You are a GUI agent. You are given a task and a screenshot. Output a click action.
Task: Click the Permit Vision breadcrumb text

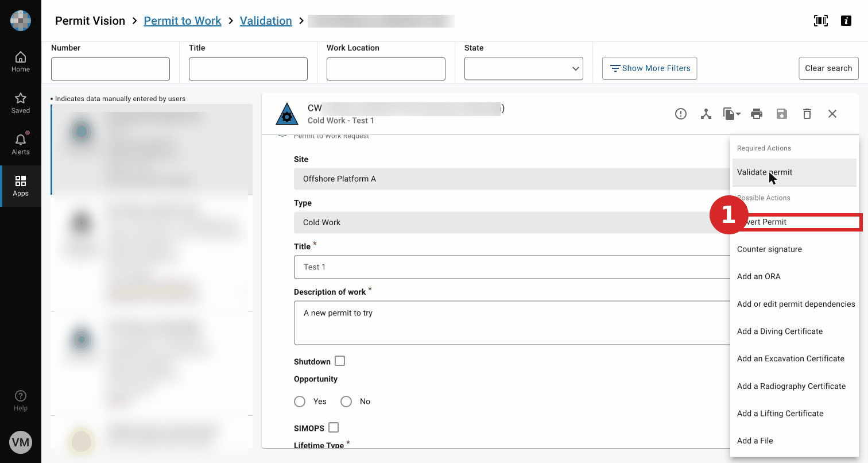(90, 21)
